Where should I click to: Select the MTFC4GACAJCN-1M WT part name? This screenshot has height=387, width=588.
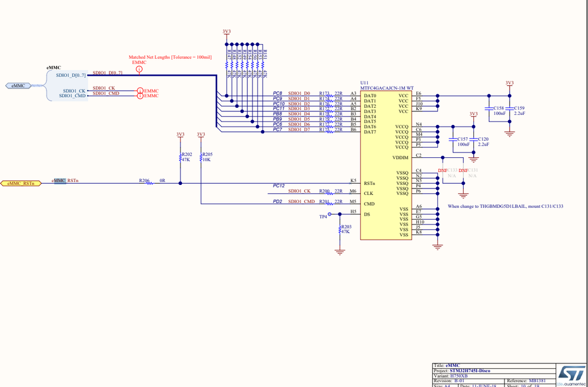tap(387, 87)
